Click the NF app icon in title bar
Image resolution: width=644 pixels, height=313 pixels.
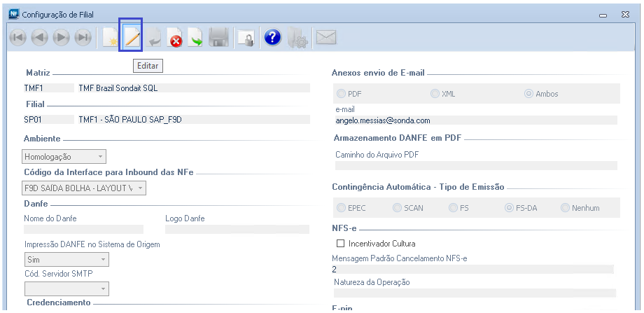tap(14, 15)
